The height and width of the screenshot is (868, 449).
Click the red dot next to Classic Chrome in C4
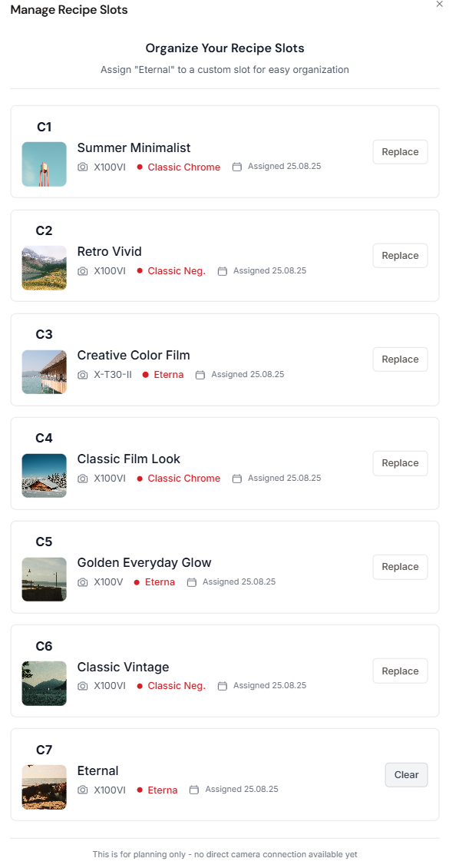pos(140,479)
